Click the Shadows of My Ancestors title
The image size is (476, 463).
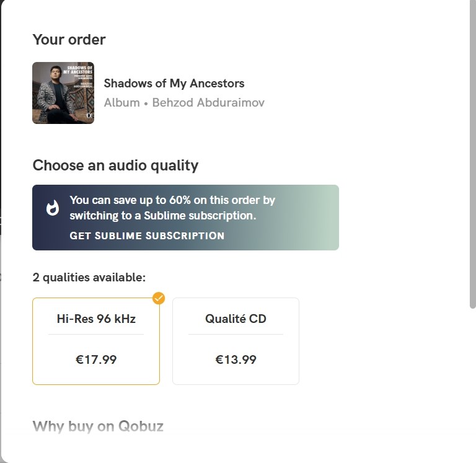click(174, 83)
